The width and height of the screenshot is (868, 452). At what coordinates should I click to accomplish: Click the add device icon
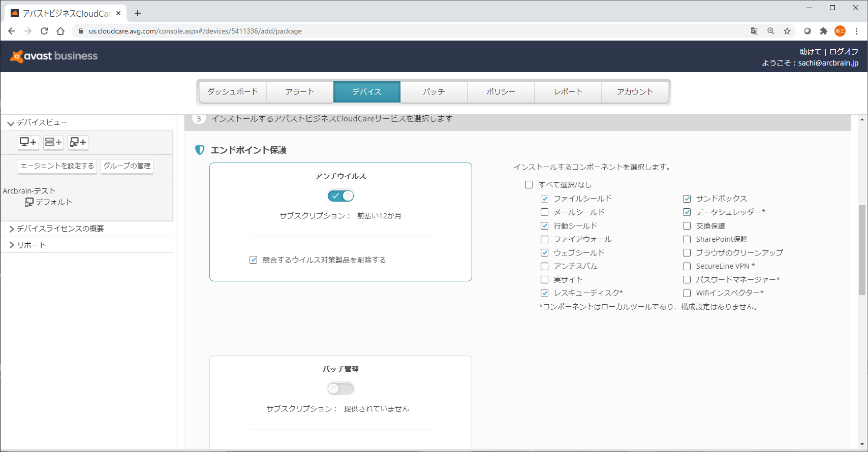28,142
